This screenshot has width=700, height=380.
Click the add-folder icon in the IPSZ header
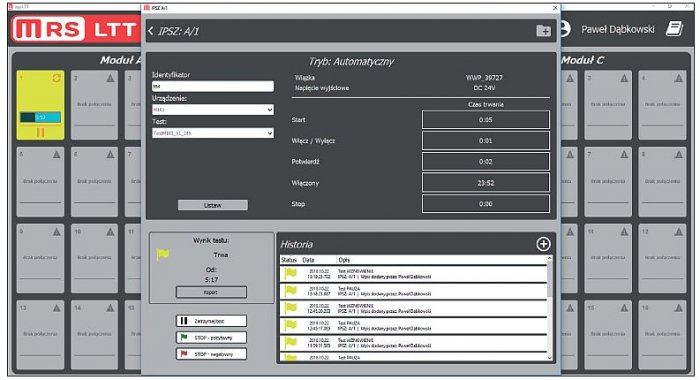(x=543, y=31)
